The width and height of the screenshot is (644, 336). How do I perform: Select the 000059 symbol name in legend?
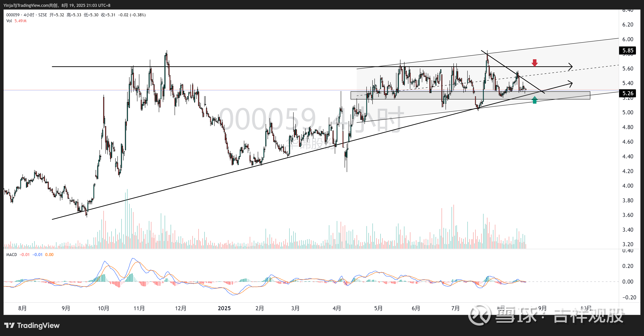pos(13,15)
